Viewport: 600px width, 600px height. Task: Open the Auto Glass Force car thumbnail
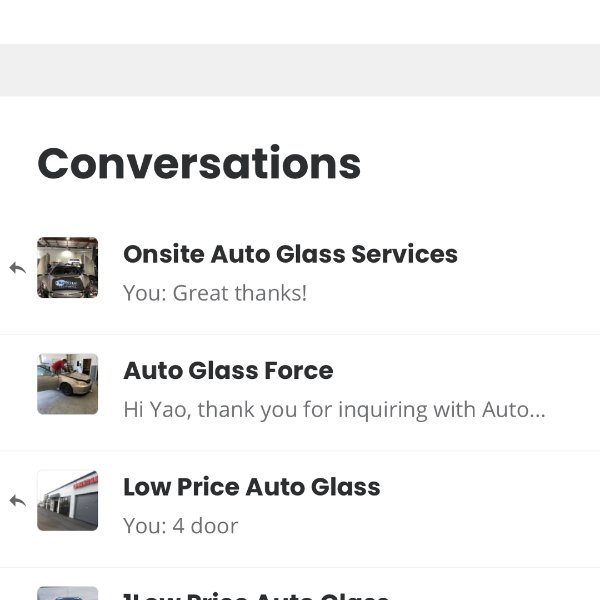coord(67,384)
